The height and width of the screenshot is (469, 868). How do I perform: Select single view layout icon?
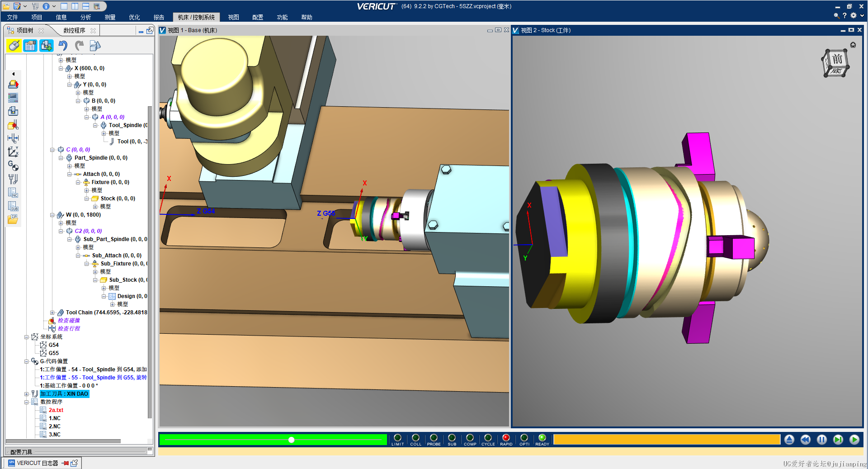(x=64, y=6)
